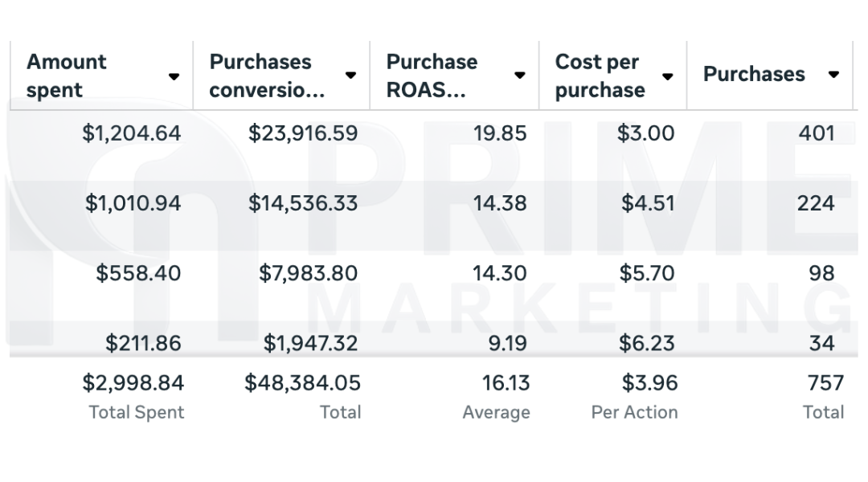Click the Cost per purchase dropdown arrow

click(667, 76)
